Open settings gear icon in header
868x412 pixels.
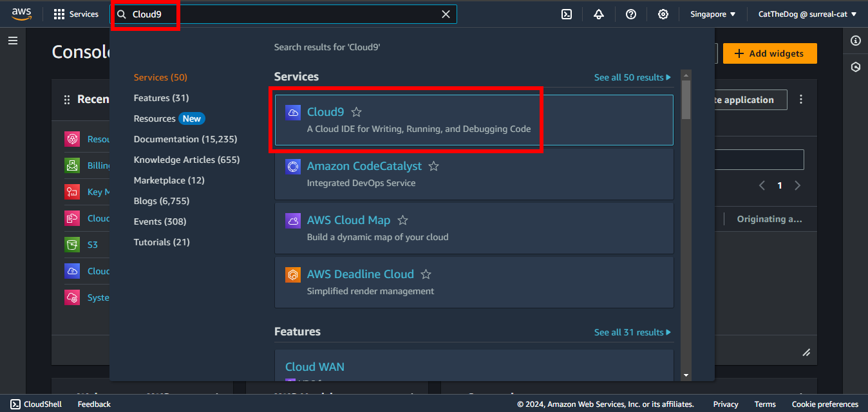(663, 14)
